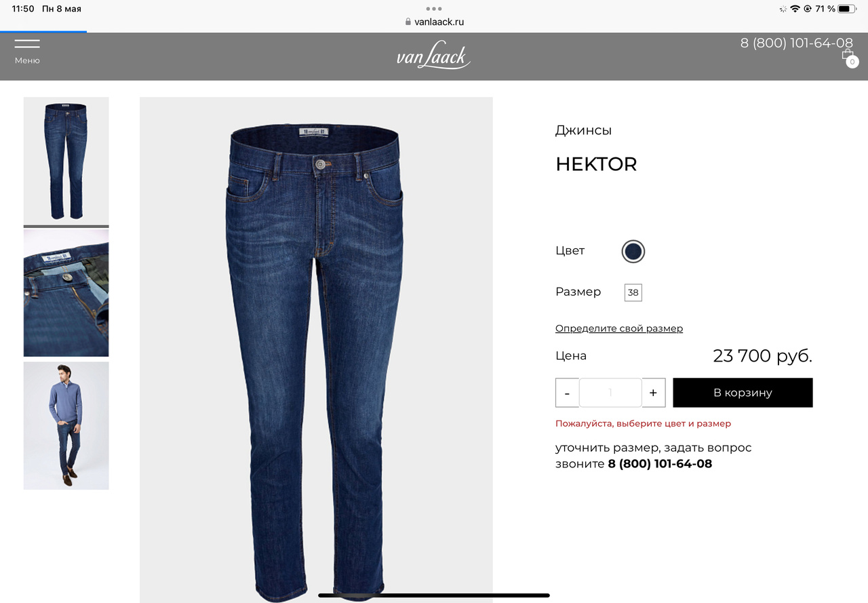
Task: Click the van Laack logo
Action: pyautogui.click(x=433, y=56)
